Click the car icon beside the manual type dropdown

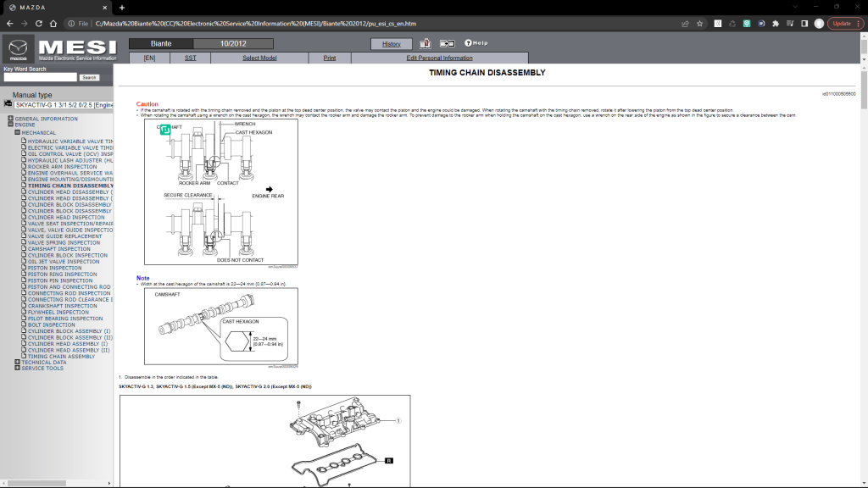click(x=8, y=103)
